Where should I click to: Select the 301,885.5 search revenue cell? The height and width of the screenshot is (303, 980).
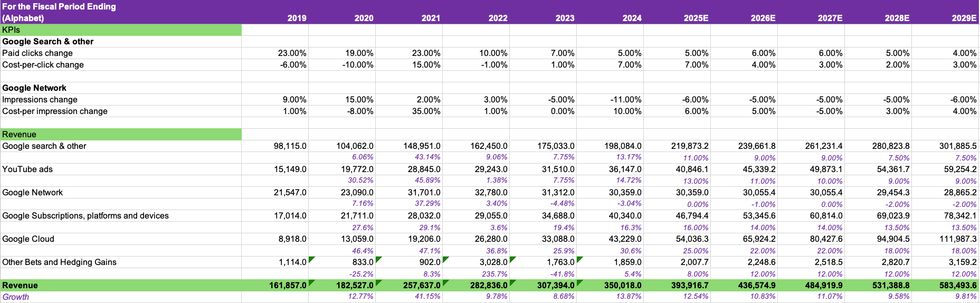coord(958,146)
